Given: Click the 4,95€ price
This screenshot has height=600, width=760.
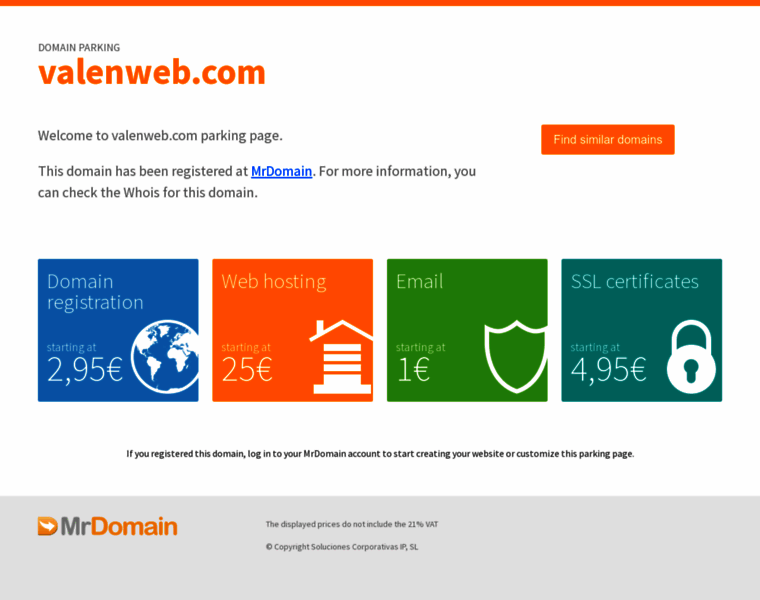Looking at the screenshot, I should (x=608, y=370).
